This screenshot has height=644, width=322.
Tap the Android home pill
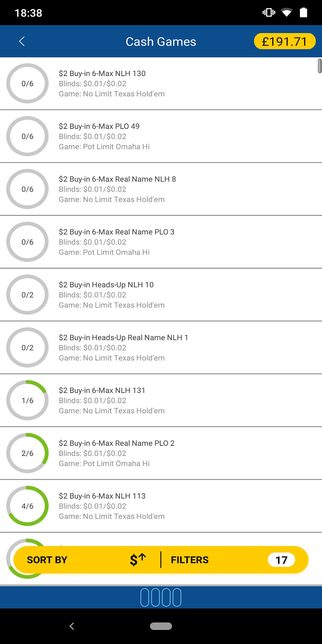161,626
